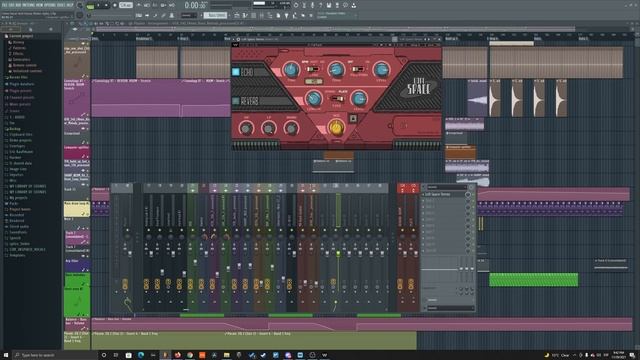
Task: Click the lock icon beside the yellow Mix knob
Action: click(353, 118)
